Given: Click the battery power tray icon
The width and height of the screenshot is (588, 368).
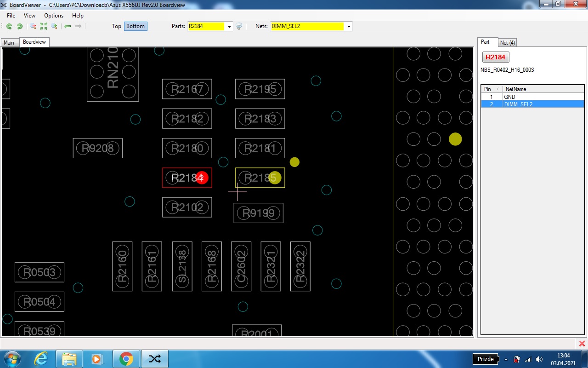Looking at the screenshot, I should [517, 359].
